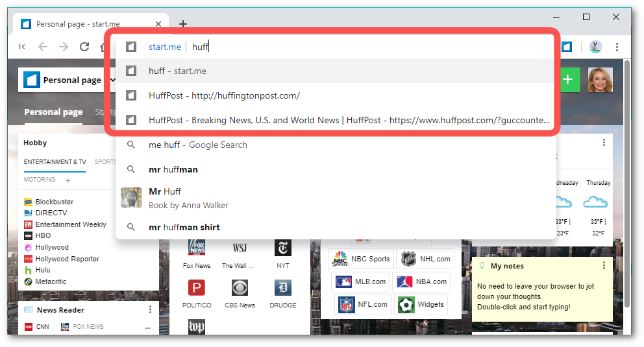Select the 'huff - start.me' suggestion
The height and width of the screenshot is (347, 644).
click(x=336, y=71)
